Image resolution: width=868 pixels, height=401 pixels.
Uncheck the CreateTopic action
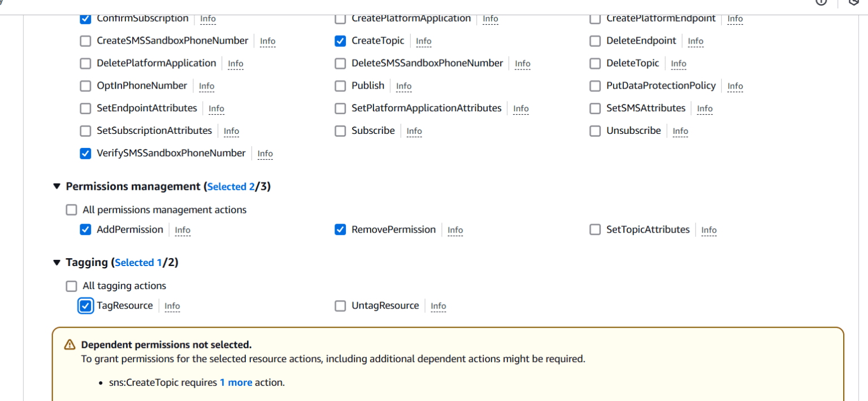tap(340, 41)
